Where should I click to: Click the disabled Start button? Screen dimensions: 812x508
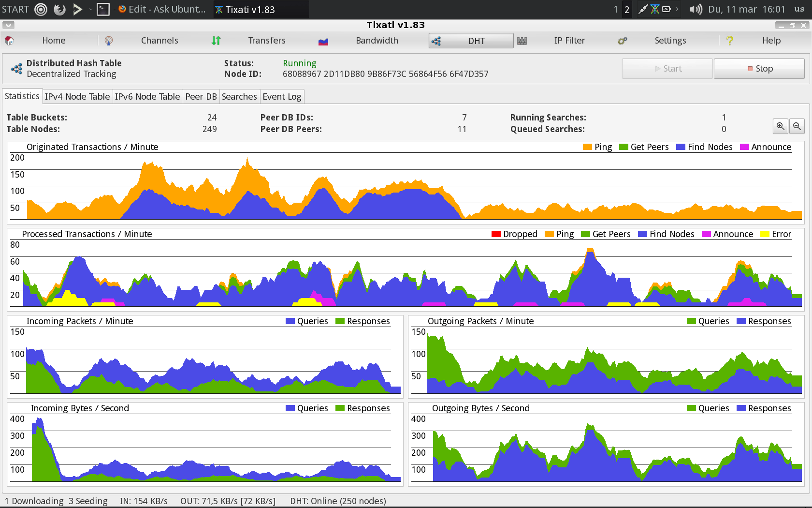coord(667,69)
